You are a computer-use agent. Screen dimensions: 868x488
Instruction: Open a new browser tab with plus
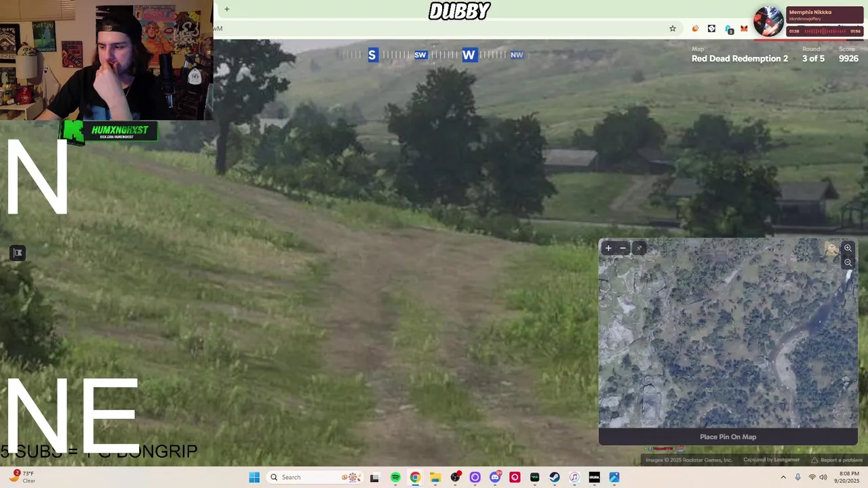coord(227,9)
